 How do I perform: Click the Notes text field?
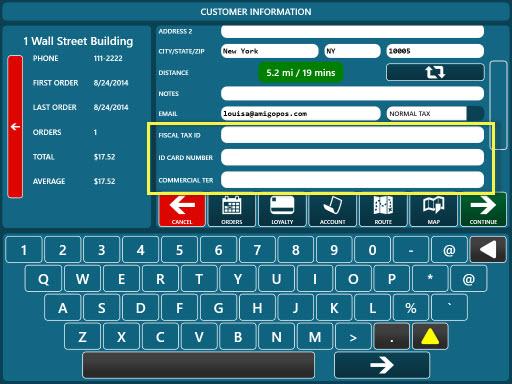[352, 94]
